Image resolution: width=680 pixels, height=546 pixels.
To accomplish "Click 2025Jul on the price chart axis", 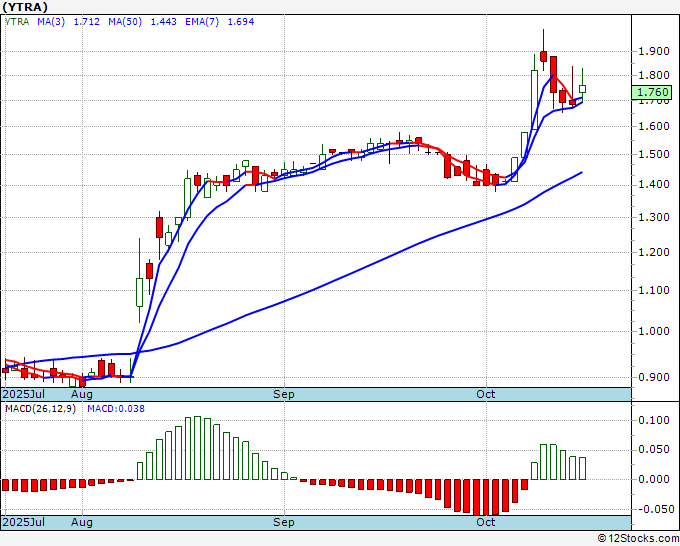I will point(24,394).
